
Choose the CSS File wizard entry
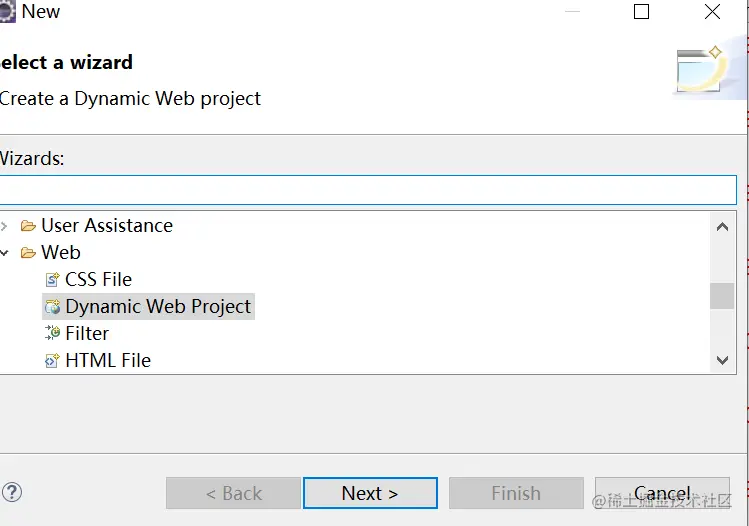click(x=98, y=280)
